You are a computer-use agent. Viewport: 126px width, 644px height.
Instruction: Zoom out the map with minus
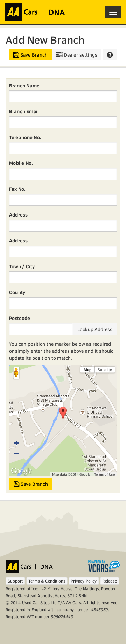pos(16,453)
